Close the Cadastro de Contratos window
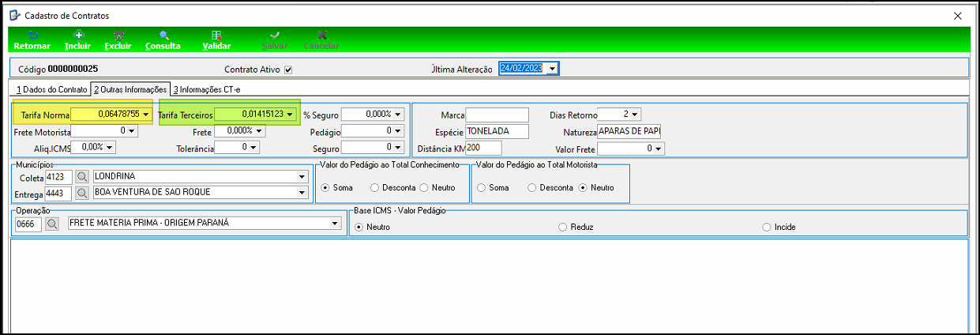Screen dimensions: 980x335 coord(958,16)
